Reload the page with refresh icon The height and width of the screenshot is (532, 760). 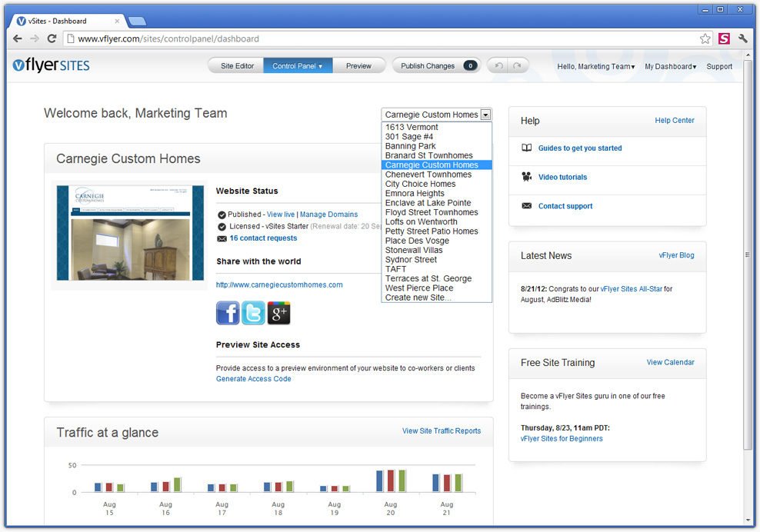point(52,38)
